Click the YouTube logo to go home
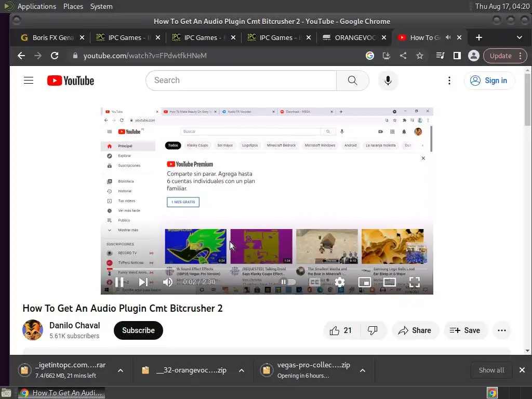The height and width of the screenshot is (399, 532). 71,81
